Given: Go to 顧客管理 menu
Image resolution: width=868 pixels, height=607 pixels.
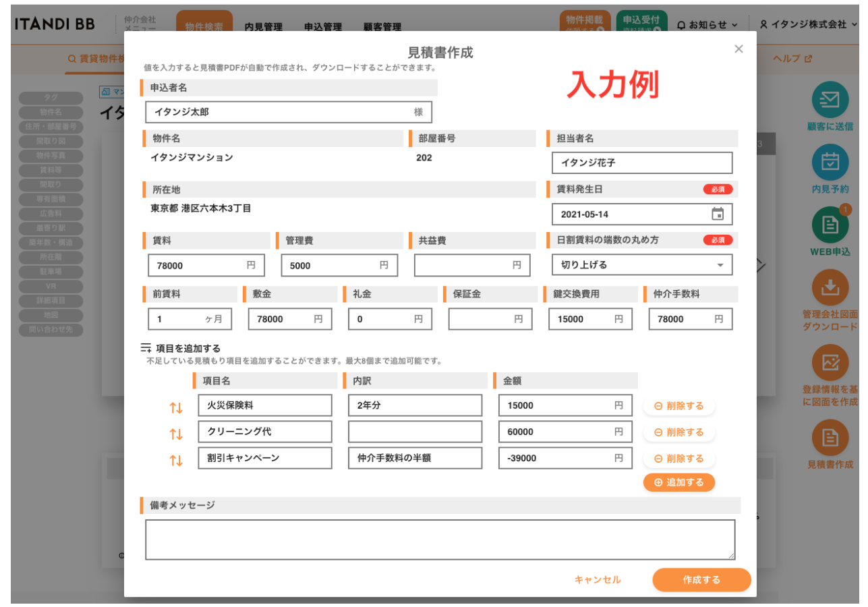Looking at the screenshot, I should tap(382, 28).
